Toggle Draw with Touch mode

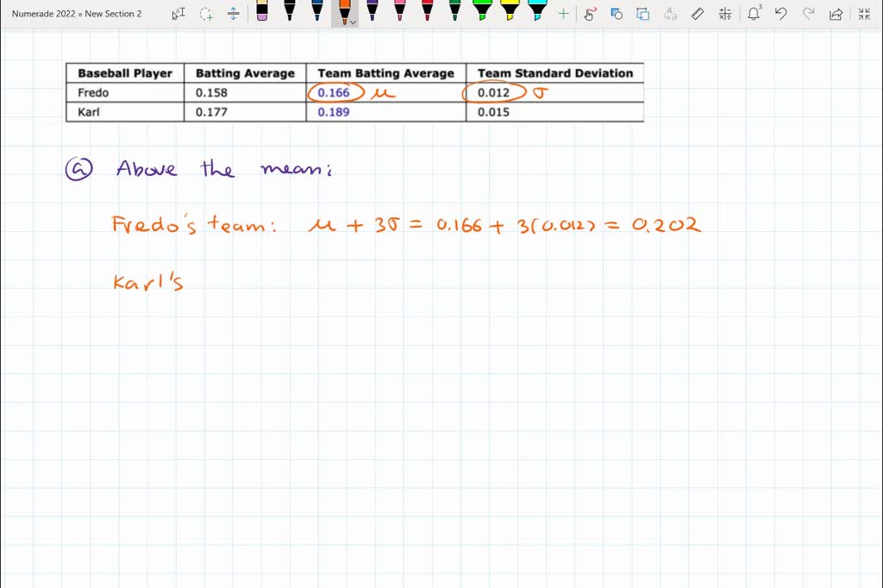(591, 14)
